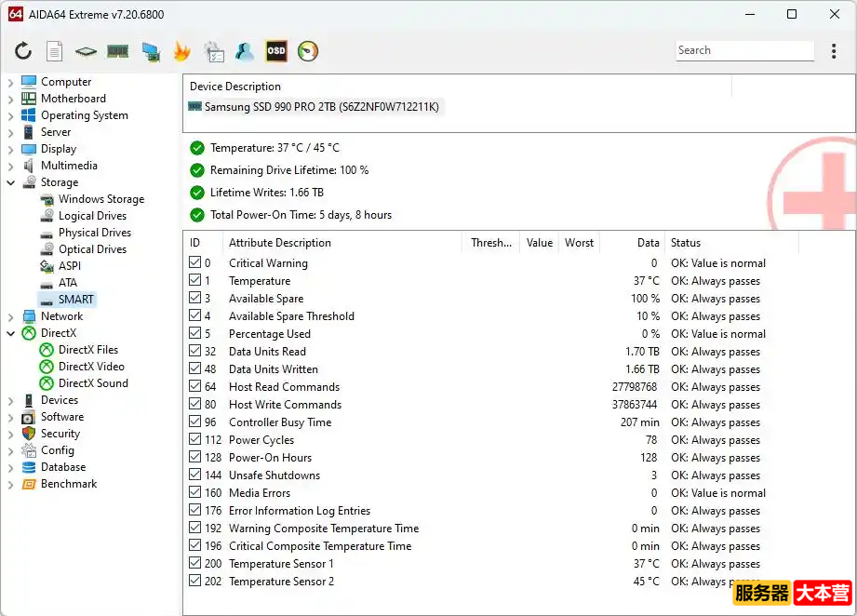Select Physical Drives in the Storage tree
Image resolution: width=857 pixels, height=616 pixels.
click(95, 233)
